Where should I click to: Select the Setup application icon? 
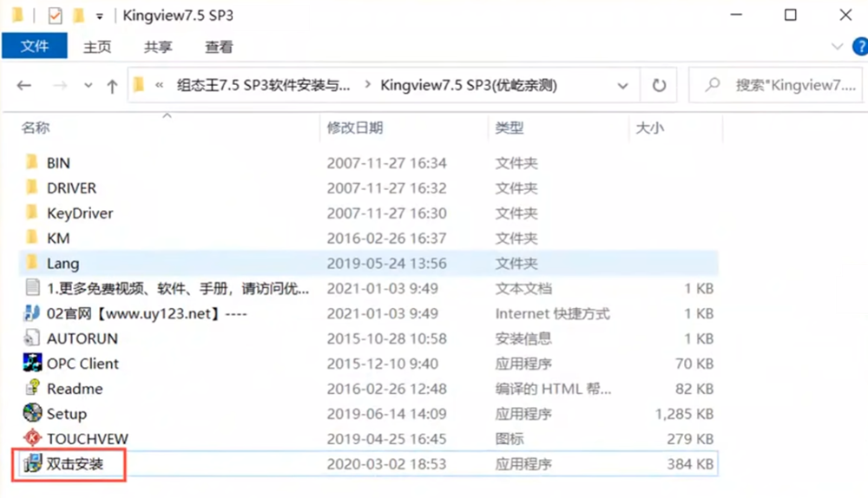click(x=32, y=413)
